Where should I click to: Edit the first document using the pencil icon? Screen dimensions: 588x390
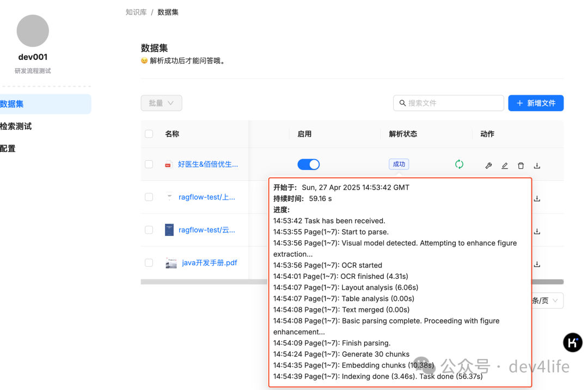click(504, 165)
